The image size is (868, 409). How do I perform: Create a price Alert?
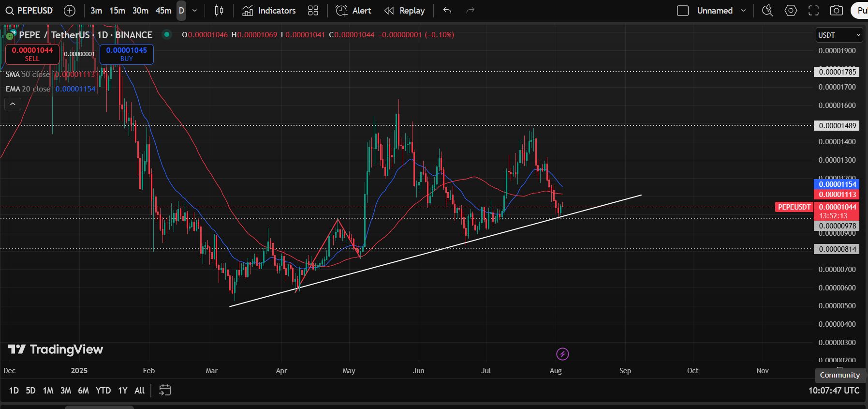pyautogui.click(x=353, y=11)
